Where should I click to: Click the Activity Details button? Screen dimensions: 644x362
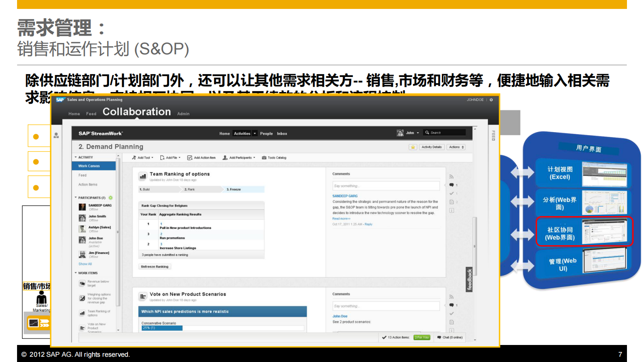[431, 147]
